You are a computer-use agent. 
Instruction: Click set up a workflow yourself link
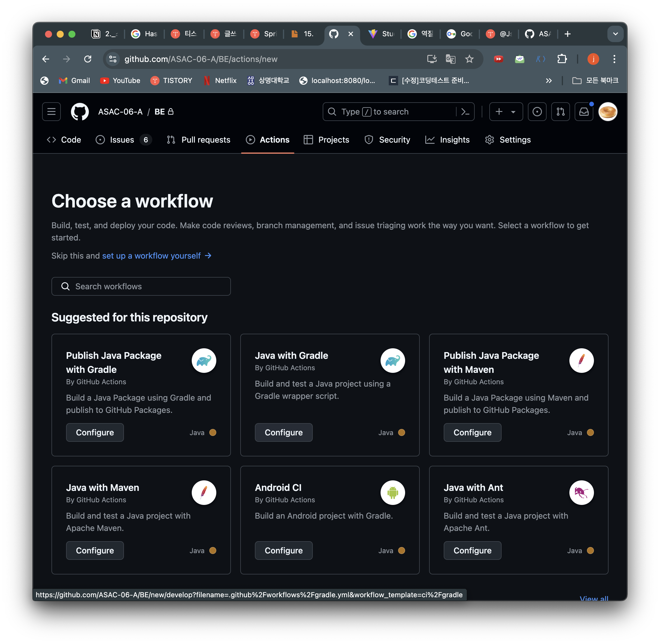(x=151, y=256)
